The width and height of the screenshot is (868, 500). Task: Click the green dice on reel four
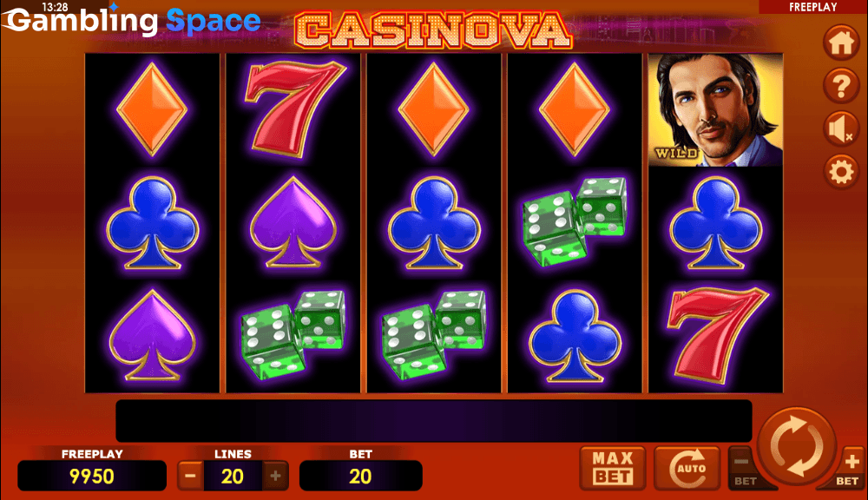[575, 221]
